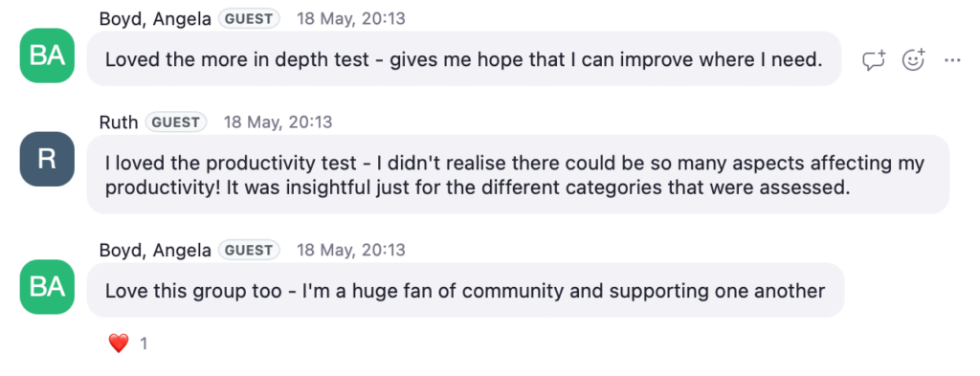The height and width of the screenshot is (376, 980).
Task: Select the 'Love this group too' message bubble
Action: coord(466,290)
